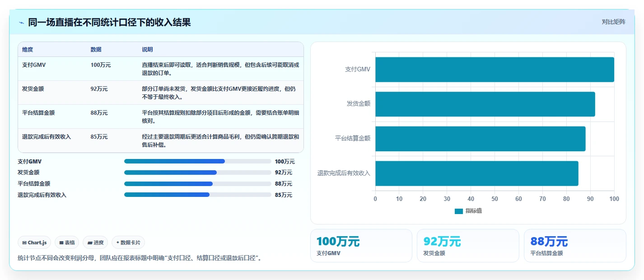Click the 平台结算金额 progress bar
The width and height of the screenshot is (644, 280).
[x=197, y=184]
